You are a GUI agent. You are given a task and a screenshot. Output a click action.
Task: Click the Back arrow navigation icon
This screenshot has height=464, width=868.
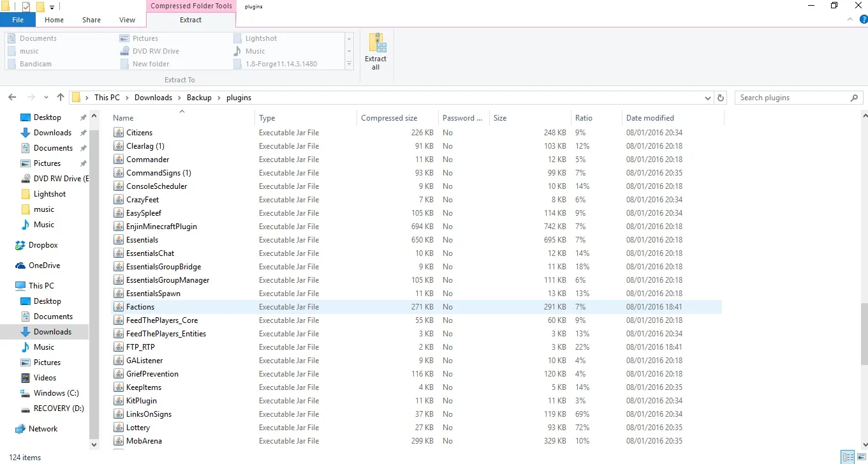coord(12,98)
